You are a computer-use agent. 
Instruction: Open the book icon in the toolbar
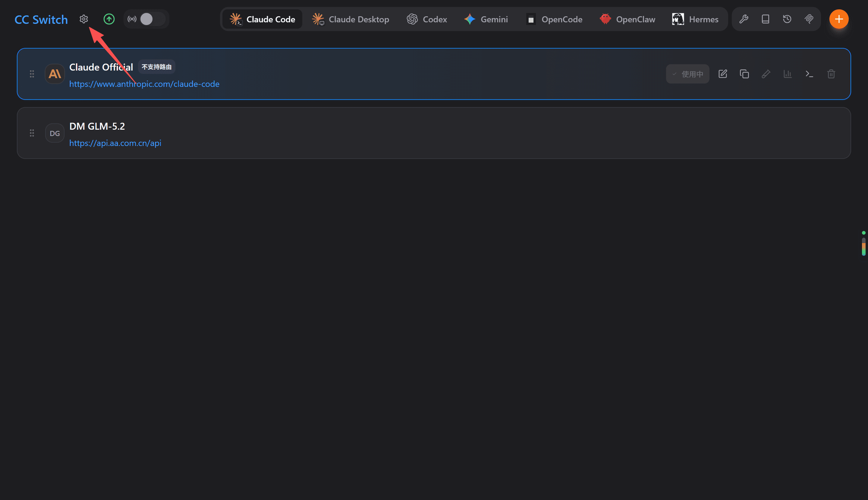[766, 19]
